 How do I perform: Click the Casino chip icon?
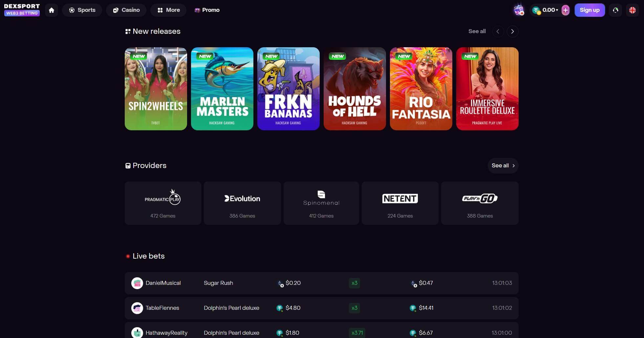tap(115, 10)
